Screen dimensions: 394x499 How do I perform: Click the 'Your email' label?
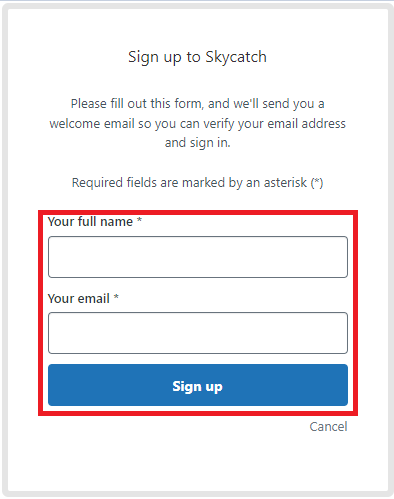tap(79, 298)
